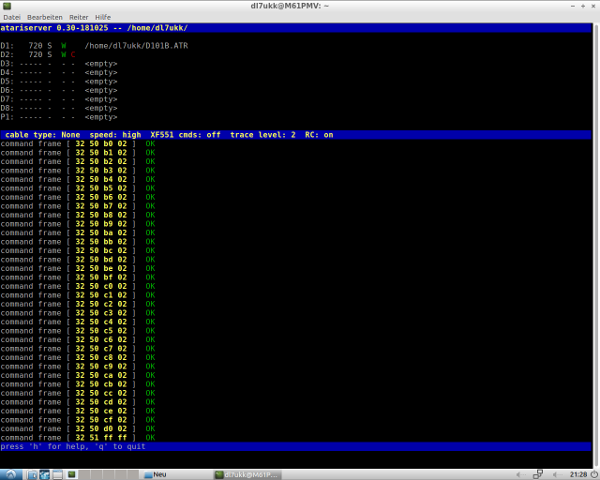Screen dimensions: 600x480
Task: Launch the file manager from the taskbar
Action: (x=32, y=475)
